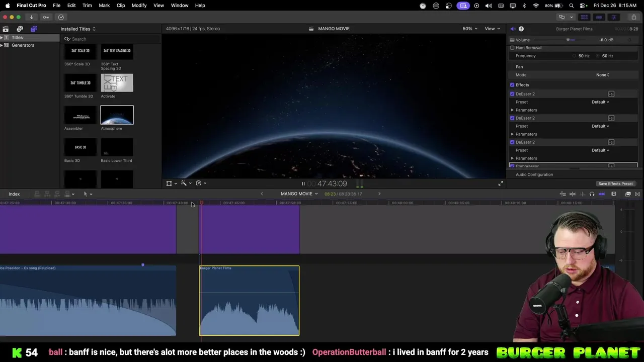Click the Save Effects Preset button

point(615,184)
